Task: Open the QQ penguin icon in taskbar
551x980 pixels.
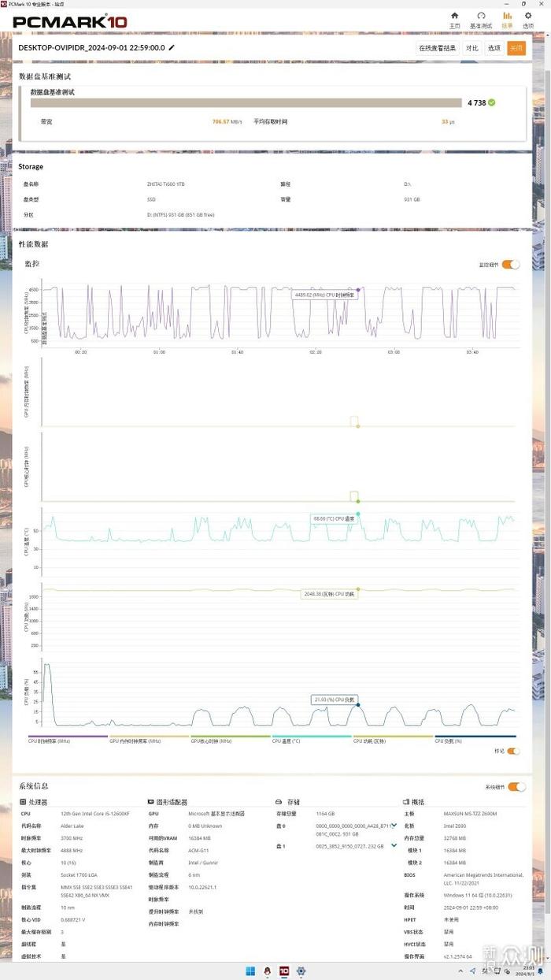Action: click(x=268, y=971)
